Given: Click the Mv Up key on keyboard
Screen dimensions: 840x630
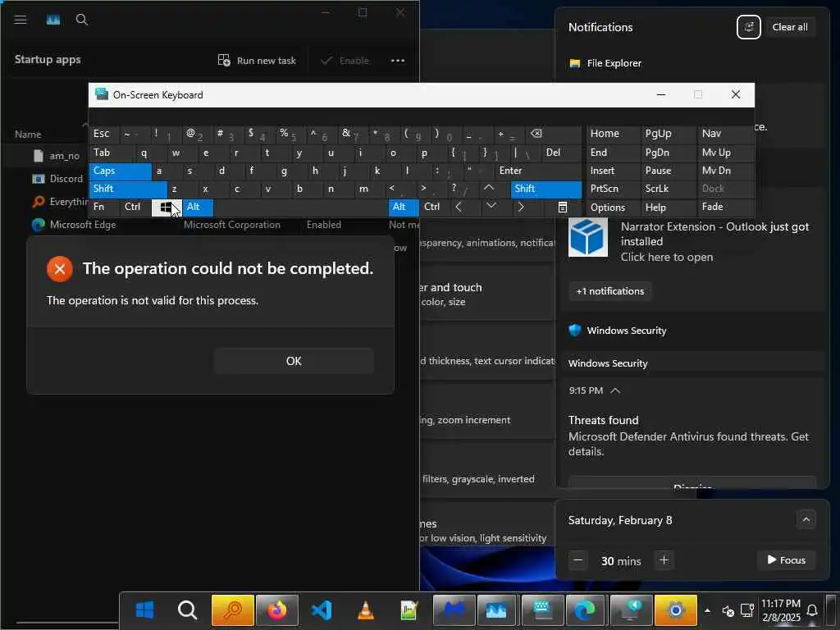Looking at the screenshot, I should (725, 153).
